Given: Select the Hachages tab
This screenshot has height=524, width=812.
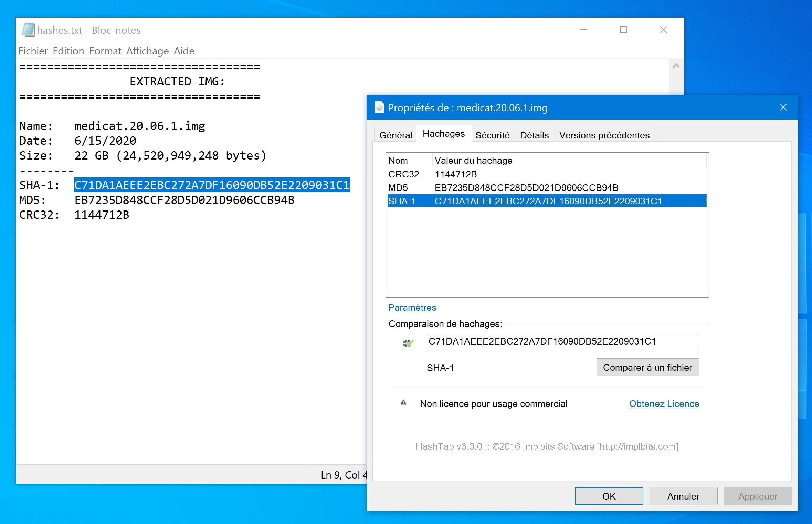Looking at the screenshot, I should (x=444, y=134).
